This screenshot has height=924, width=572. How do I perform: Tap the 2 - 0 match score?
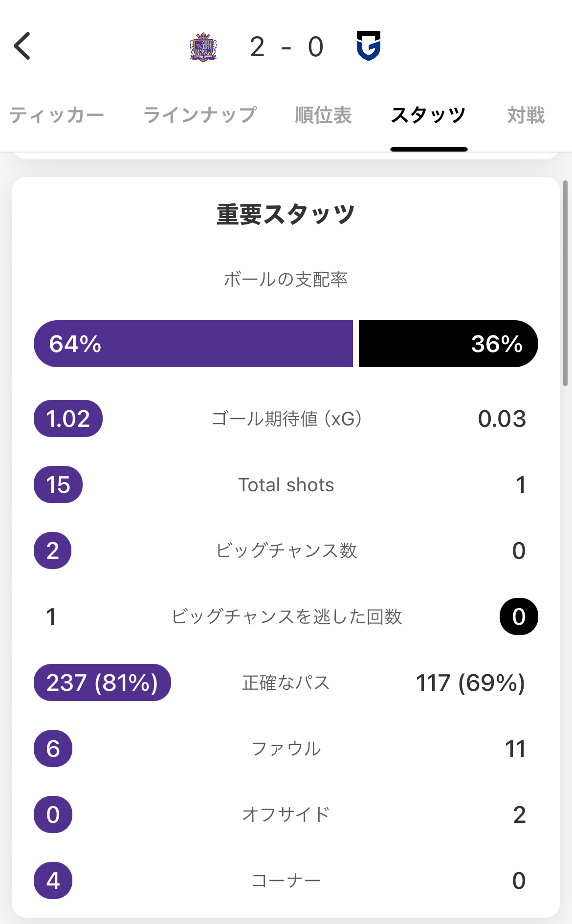pyautogui.click(x=286, y=47)
